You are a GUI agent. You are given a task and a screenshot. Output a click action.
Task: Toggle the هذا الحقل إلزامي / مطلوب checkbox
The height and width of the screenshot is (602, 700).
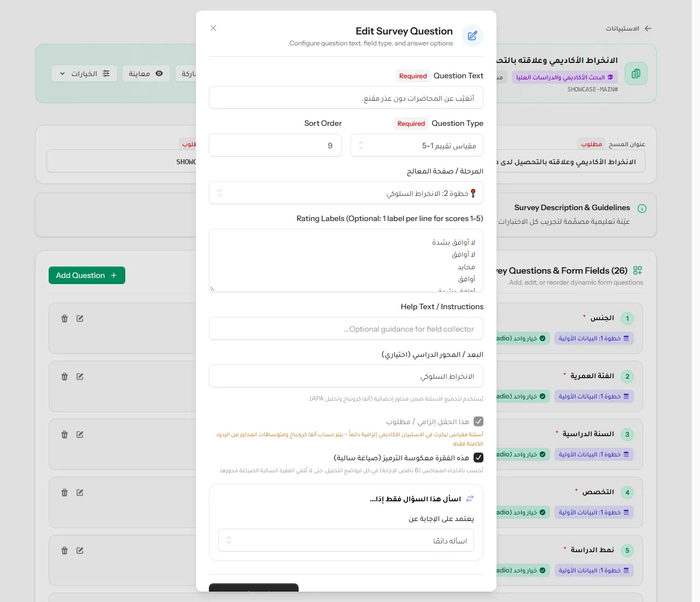479,421
